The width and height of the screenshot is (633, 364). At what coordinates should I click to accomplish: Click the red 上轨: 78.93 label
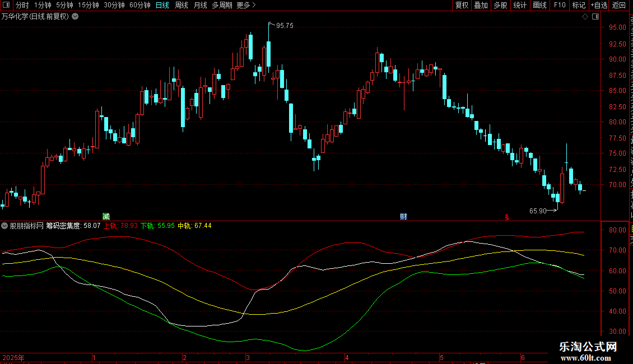point(120,226)
